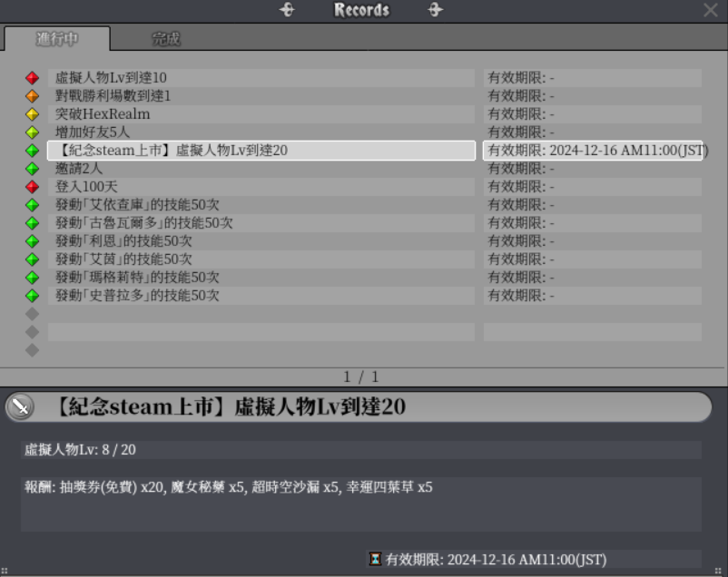Screen dimensions: 728x577
Task: Click yellow gem icon beside 突破HexRealm
Action: tap(32, 114)
